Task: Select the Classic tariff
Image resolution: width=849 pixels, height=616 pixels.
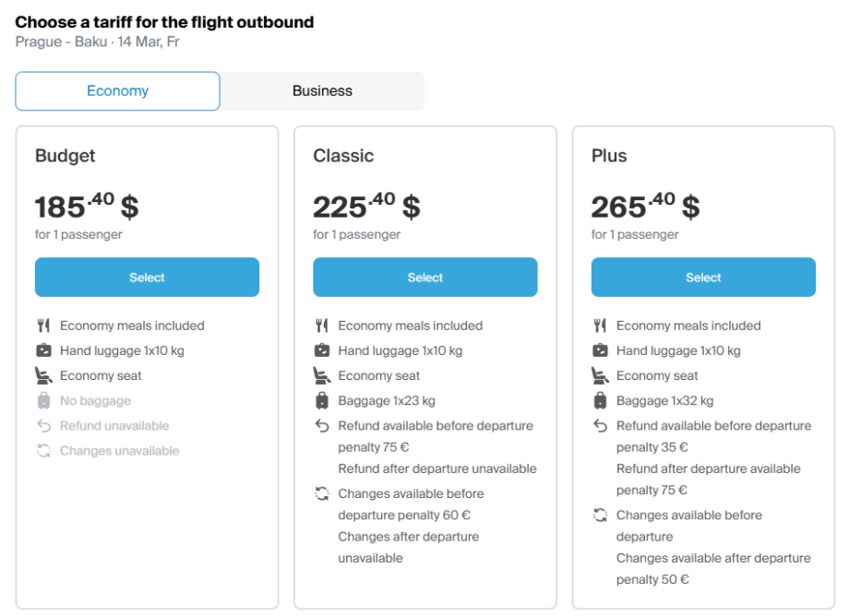Action: click(x=424, y=278)
